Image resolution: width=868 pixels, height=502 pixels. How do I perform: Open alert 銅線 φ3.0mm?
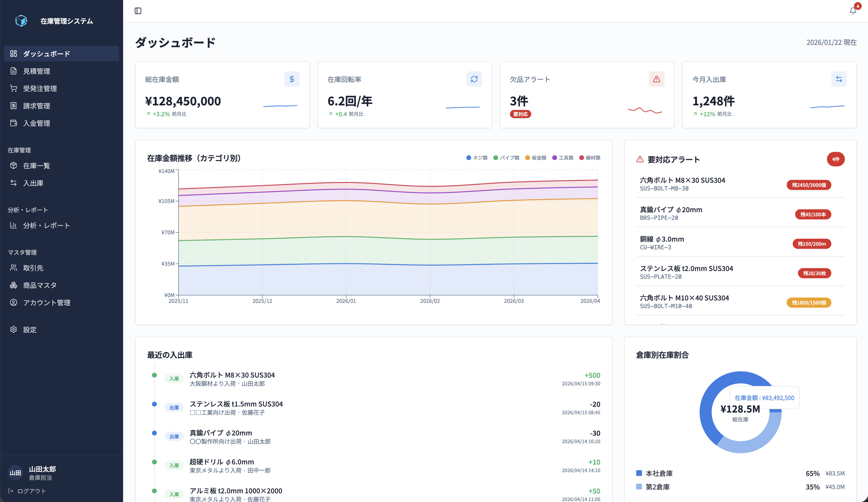(740, 243)
